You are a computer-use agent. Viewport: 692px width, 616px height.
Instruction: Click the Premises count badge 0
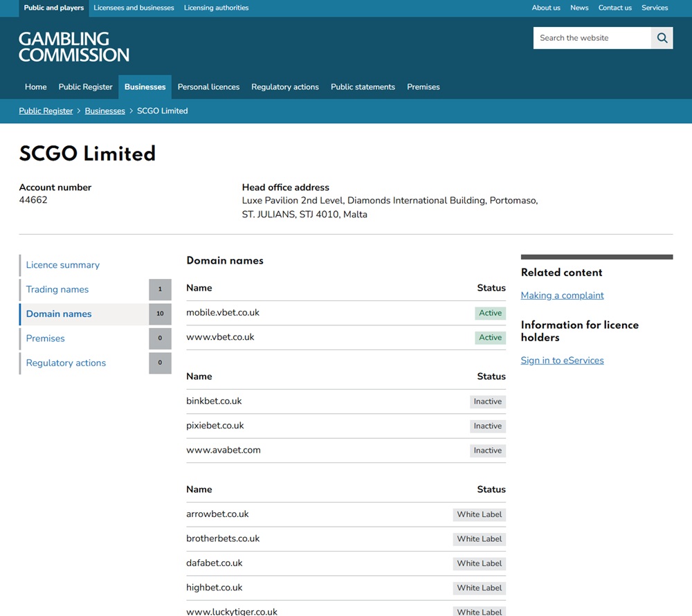[161, 338]
